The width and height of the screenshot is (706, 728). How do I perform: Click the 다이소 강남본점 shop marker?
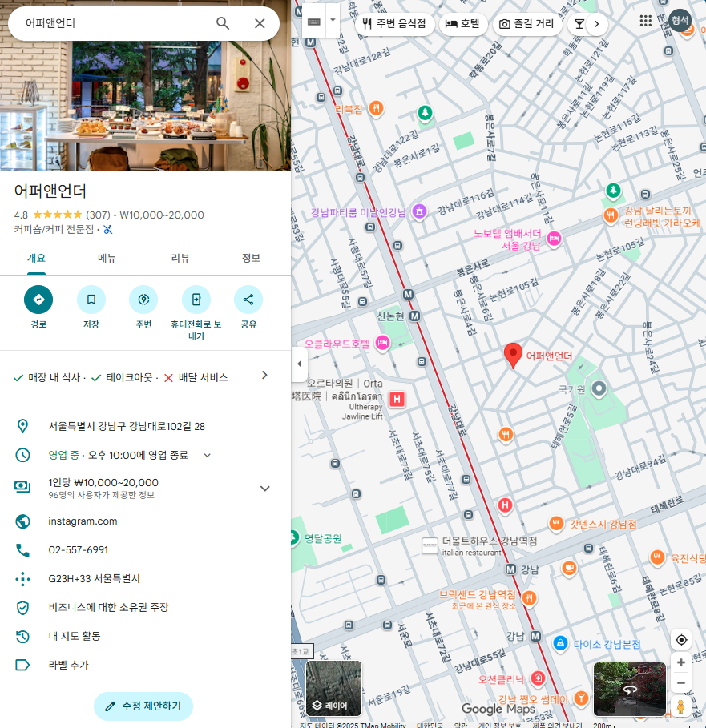(561, 643)
